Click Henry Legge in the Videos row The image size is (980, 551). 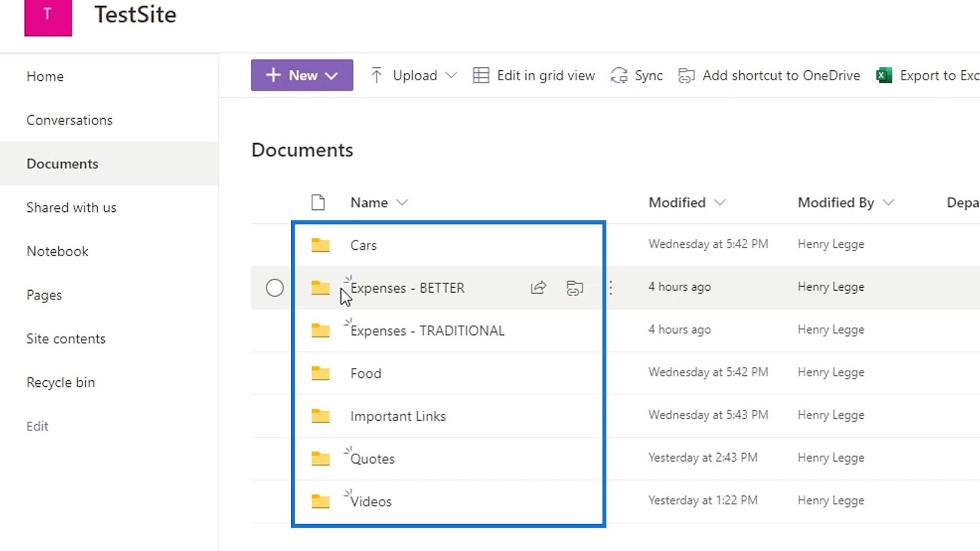coord(831,501)
